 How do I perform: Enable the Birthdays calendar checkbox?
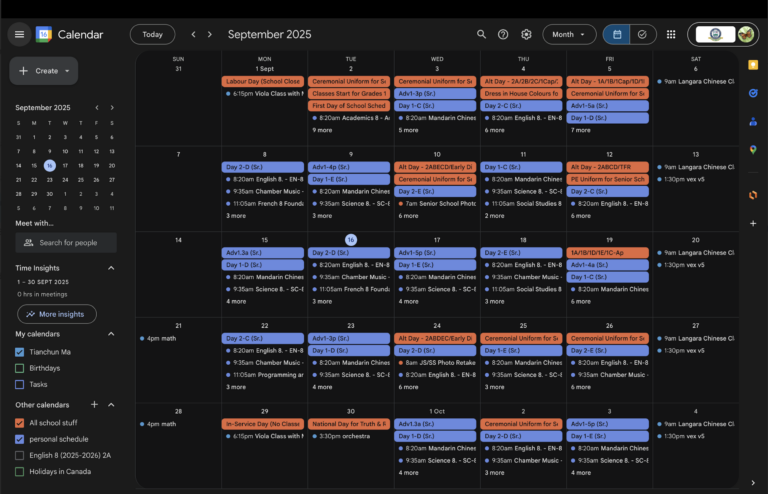[20, 368]
